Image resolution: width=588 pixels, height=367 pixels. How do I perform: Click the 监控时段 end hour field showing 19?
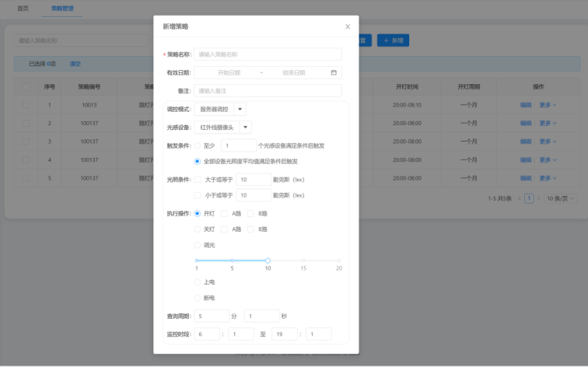coord(285,334)
